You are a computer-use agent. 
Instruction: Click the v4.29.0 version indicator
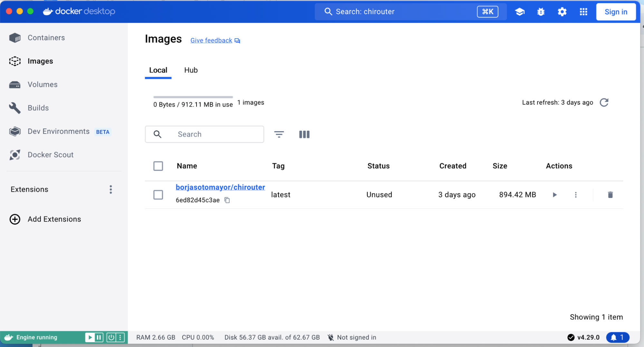583,337
